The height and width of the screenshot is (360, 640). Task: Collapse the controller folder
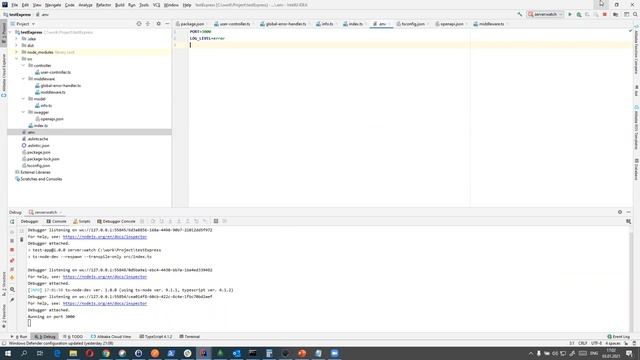23,65
